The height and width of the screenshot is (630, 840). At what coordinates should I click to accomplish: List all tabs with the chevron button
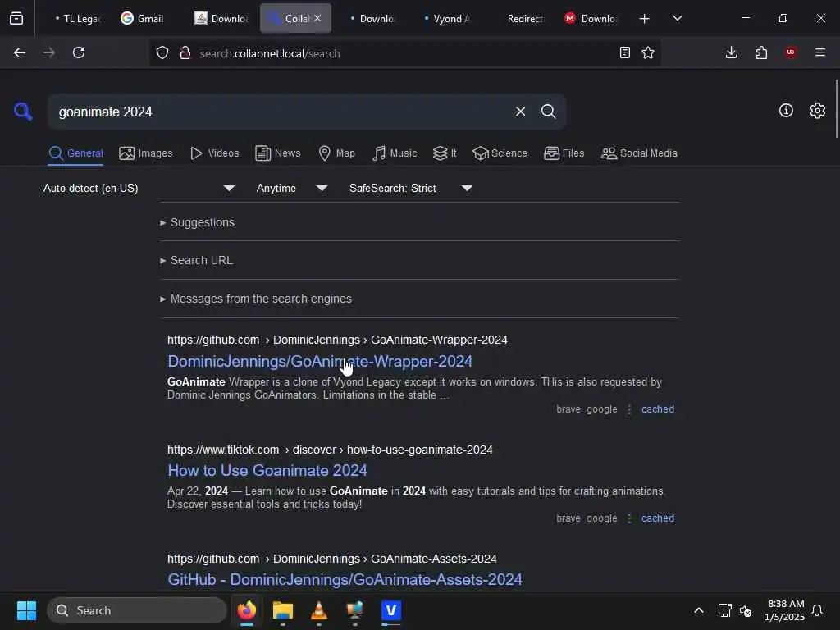pyautogui.click(x=678, y=18)
